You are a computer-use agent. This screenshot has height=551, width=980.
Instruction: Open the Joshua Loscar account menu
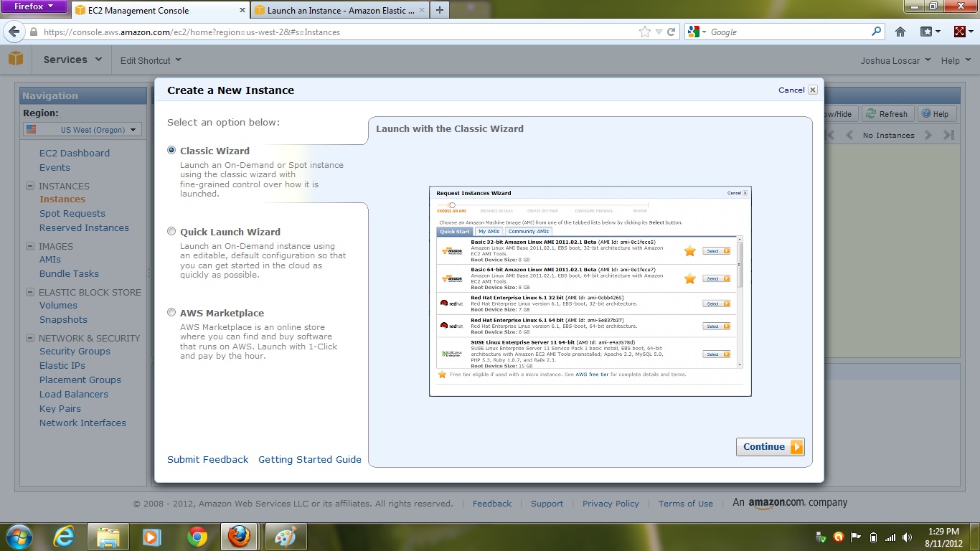[x=895, y=60]
